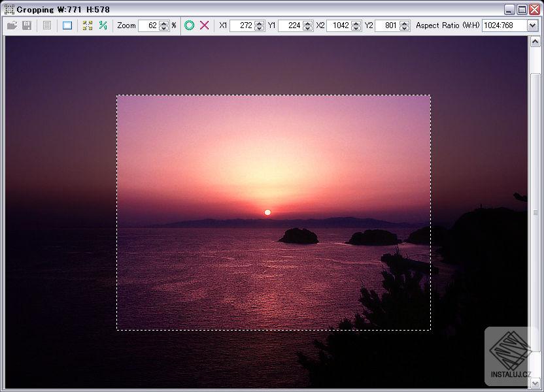544x392 pixels.
Task: Click the document lines icon in toolbar
Action: point(47,25)
